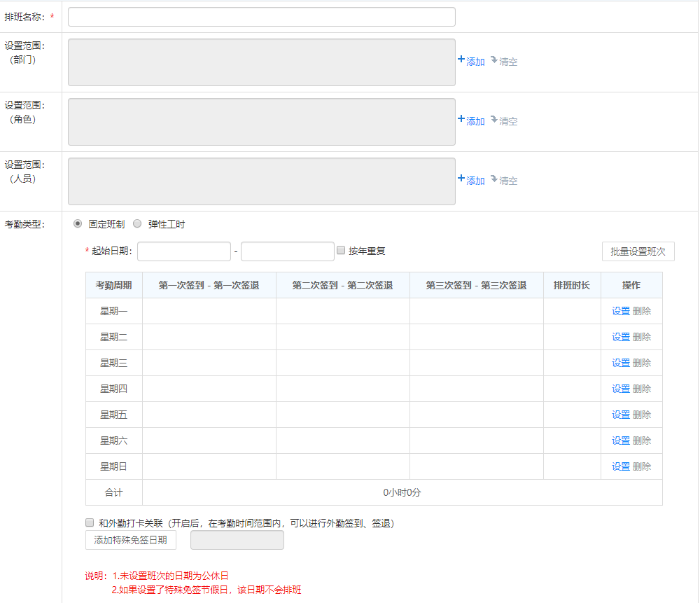
Task: Delete the 星期日 schedule via 删除
Action: pyautogui.click(x=642, y=466)
